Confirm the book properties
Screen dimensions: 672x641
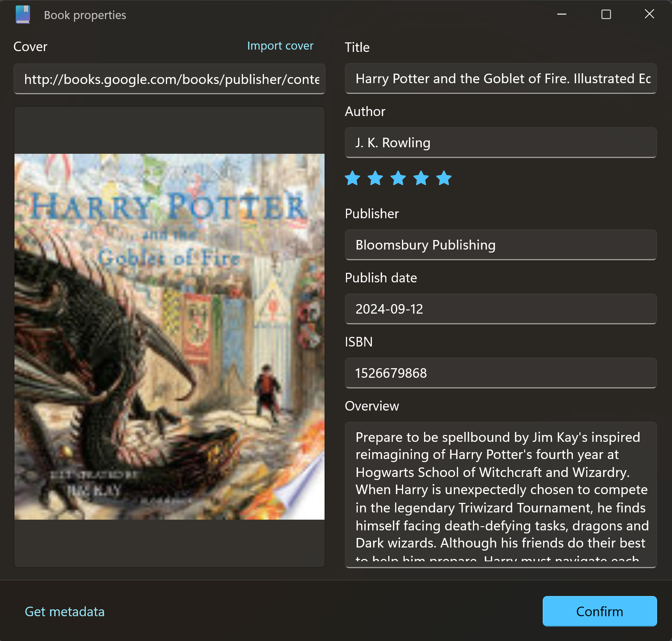(x=600, y=611)
